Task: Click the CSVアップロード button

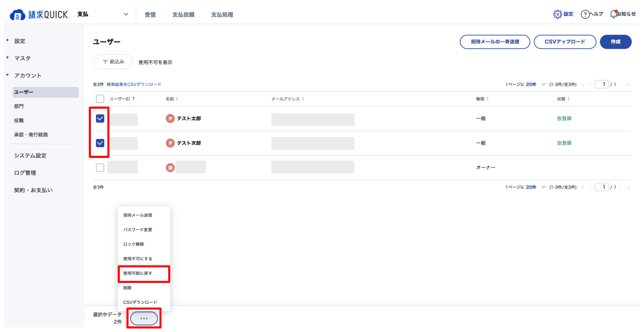Action: tap(565, 42)
